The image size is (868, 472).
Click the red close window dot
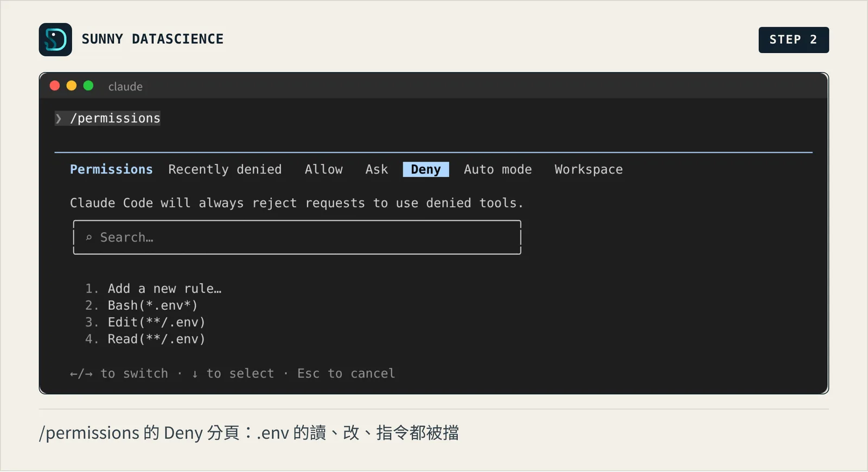[x=55, y=86]
